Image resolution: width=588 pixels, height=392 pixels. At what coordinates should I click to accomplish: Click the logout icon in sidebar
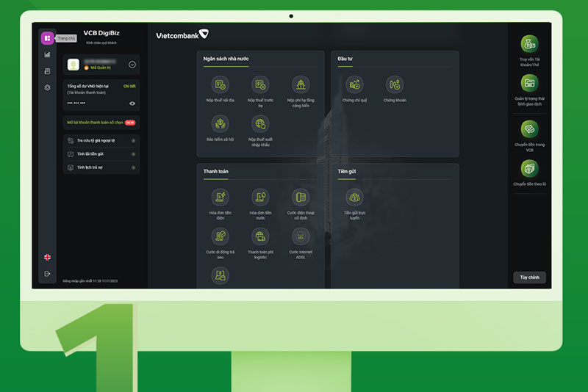(47, 274)
